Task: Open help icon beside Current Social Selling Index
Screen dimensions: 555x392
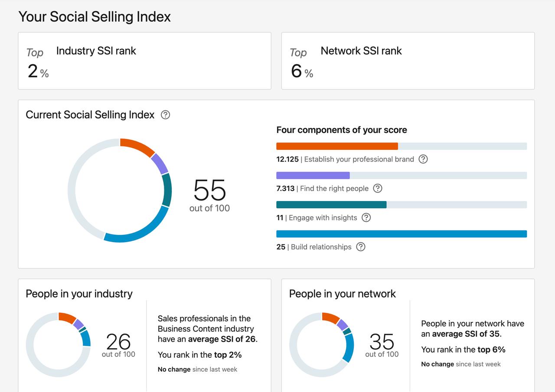Action: pos(165,115)
